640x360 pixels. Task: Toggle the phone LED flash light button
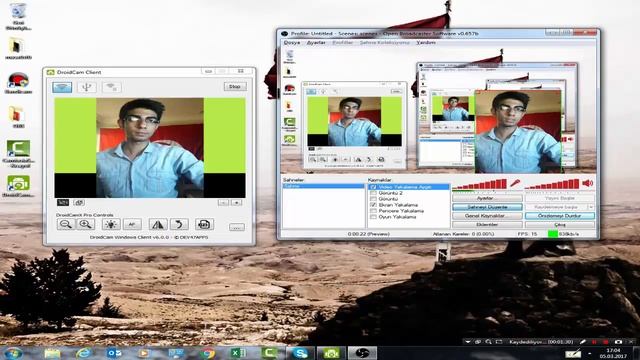pyautogui.click(x=111, y=224)
